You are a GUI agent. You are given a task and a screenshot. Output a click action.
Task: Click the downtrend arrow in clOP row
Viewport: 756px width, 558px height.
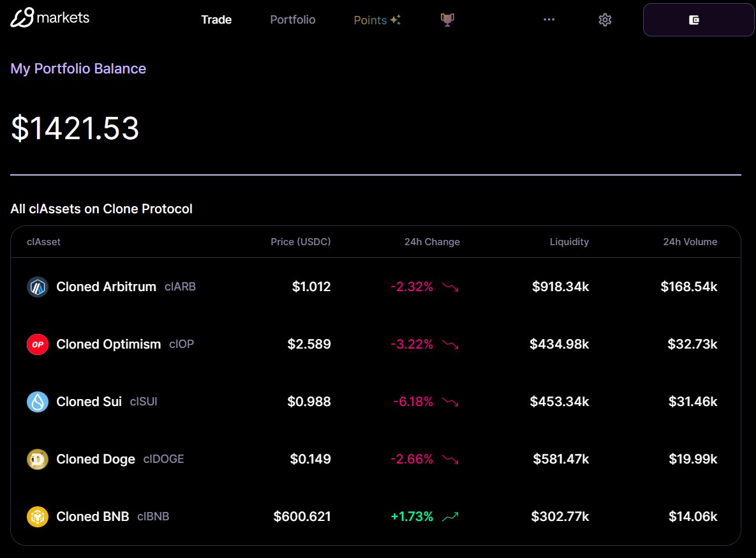pos(450,345)
